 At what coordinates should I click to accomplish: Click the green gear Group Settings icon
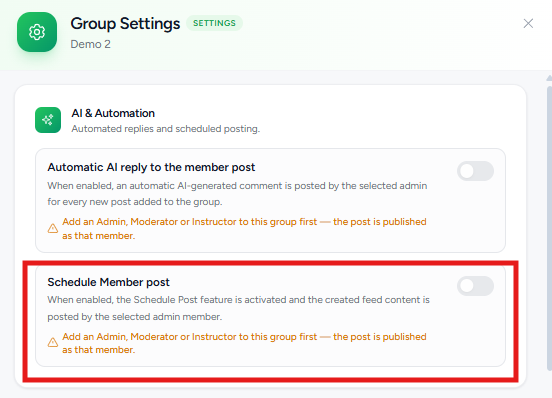tap(37, 32)
